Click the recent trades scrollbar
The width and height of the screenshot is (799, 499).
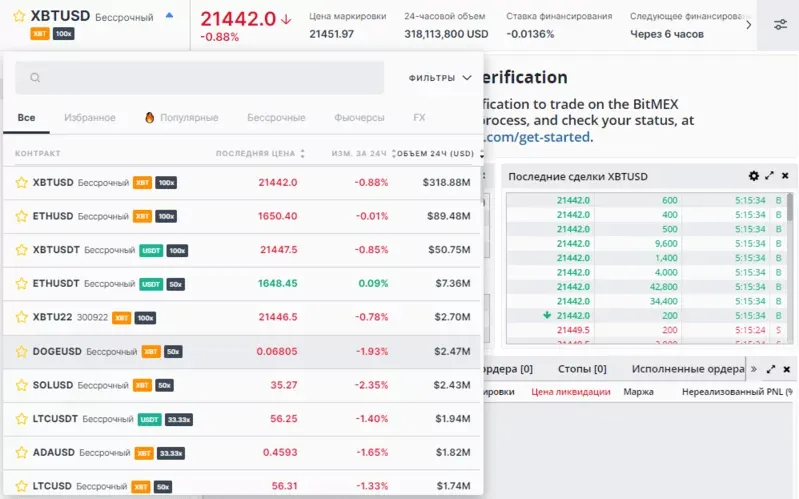790,207
